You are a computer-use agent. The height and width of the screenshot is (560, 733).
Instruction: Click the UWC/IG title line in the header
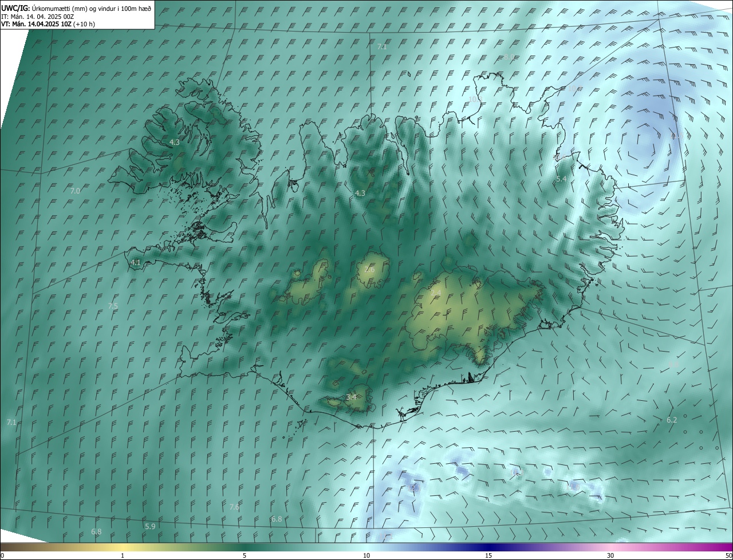tap(76, 7)
